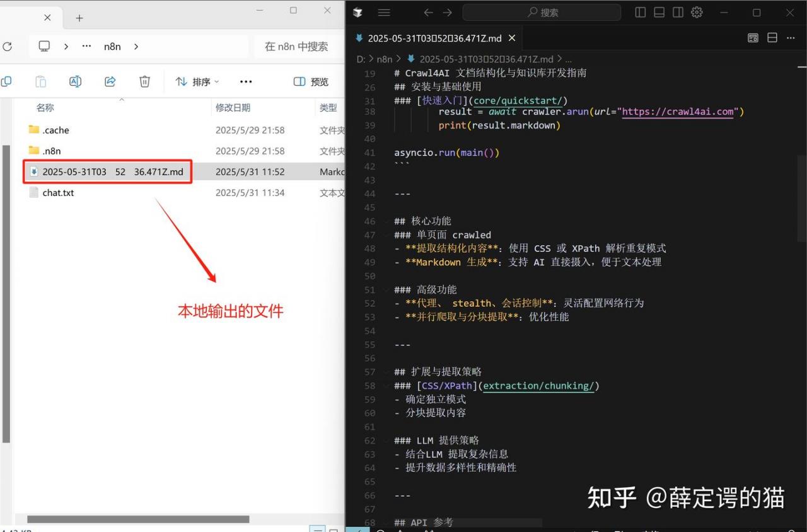Click n8n folder in Explorer address bar

click(x=112, y=46)
